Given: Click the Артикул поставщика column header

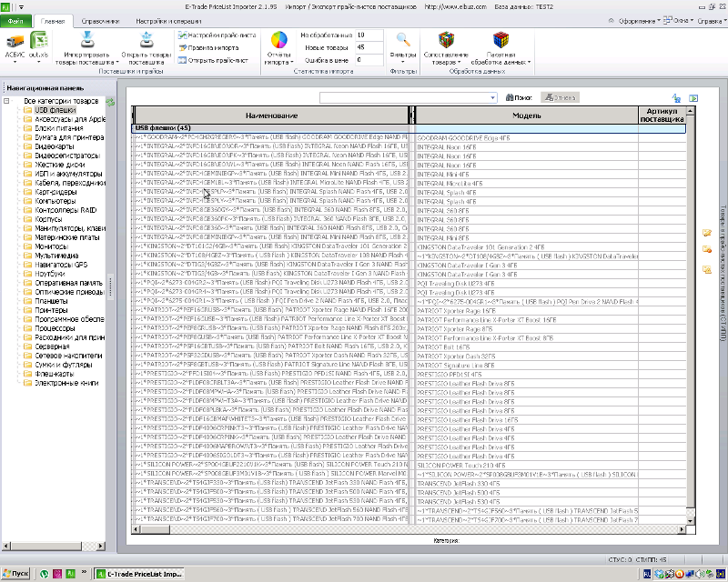Looking at the screenshot, I should pyautogui.click(x=662, y=115).
